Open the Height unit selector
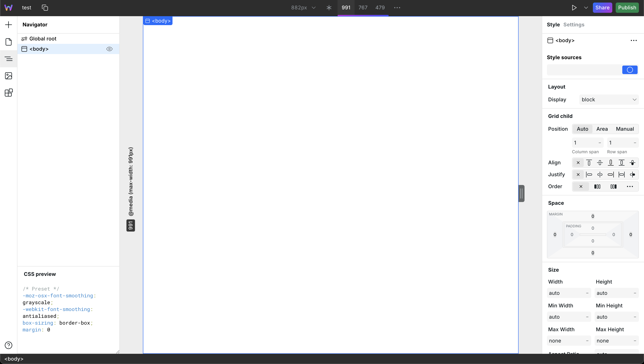Viewport: 644px width, 364px height. click(x=635, y=293)
